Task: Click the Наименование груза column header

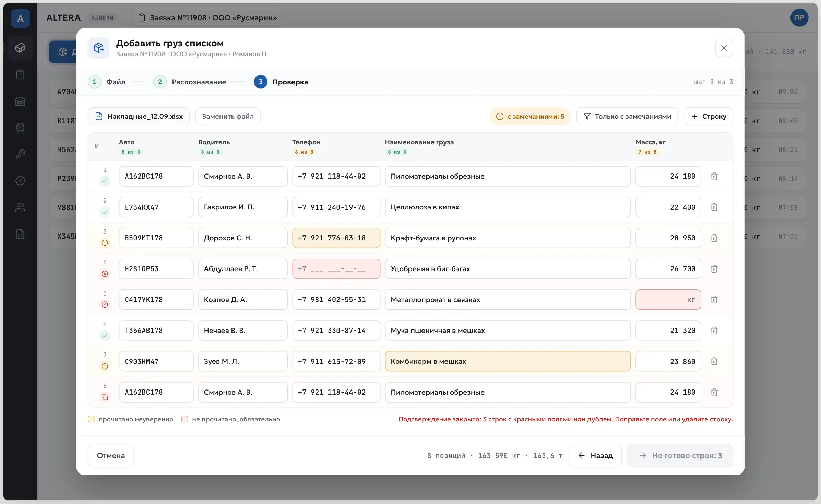Action: pyautogui.click(x=419, y=142)
